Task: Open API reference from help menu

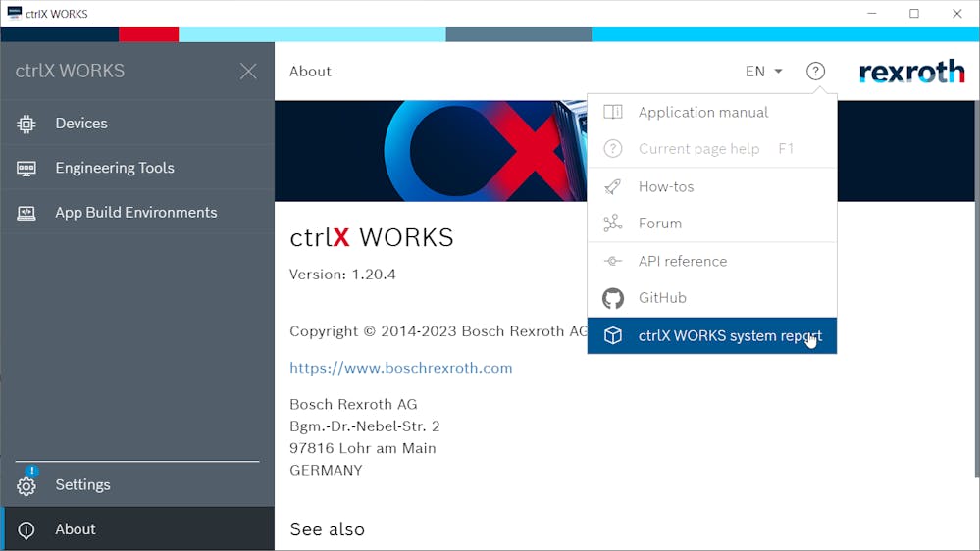Action: [x=712, y=261]
